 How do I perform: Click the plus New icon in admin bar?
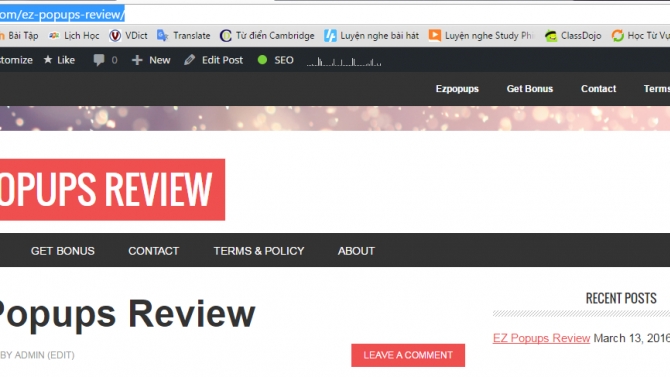click(x=137, y=60)
